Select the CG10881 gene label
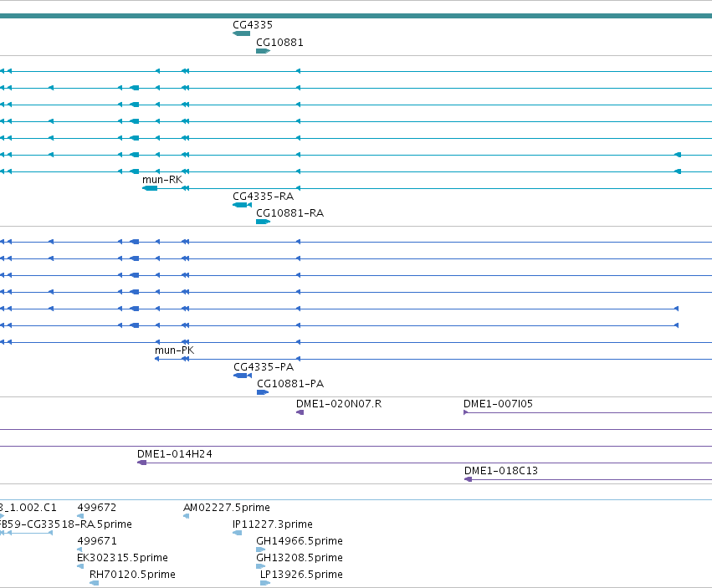Image resolution: width=712 pixels, height=588 pixels. (279, 42)
